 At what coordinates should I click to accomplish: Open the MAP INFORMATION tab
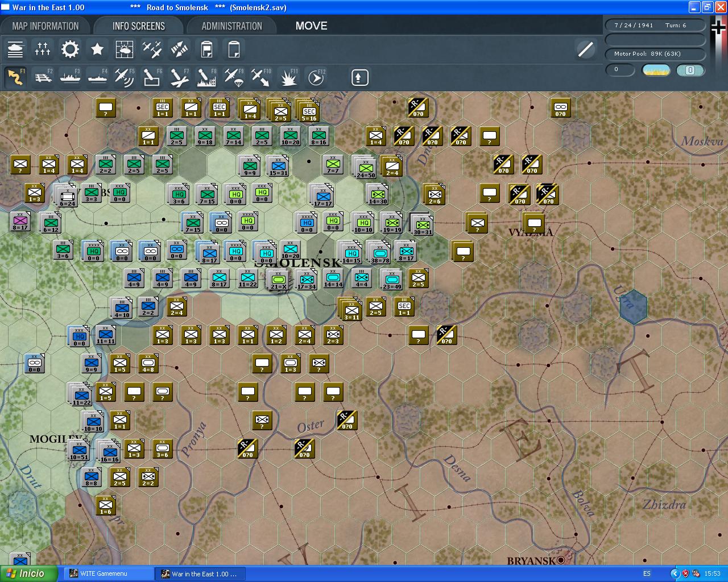coord(45,26)
